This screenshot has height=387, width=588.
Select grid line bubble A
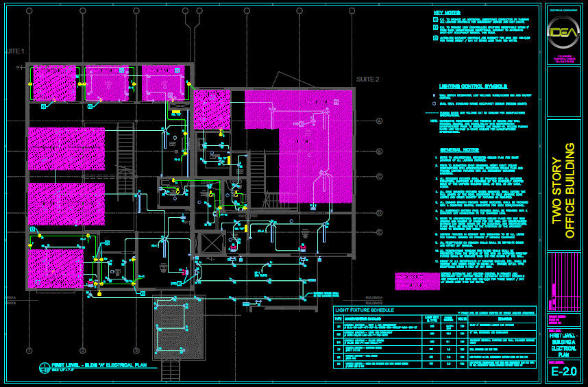[x=378, y=121]
